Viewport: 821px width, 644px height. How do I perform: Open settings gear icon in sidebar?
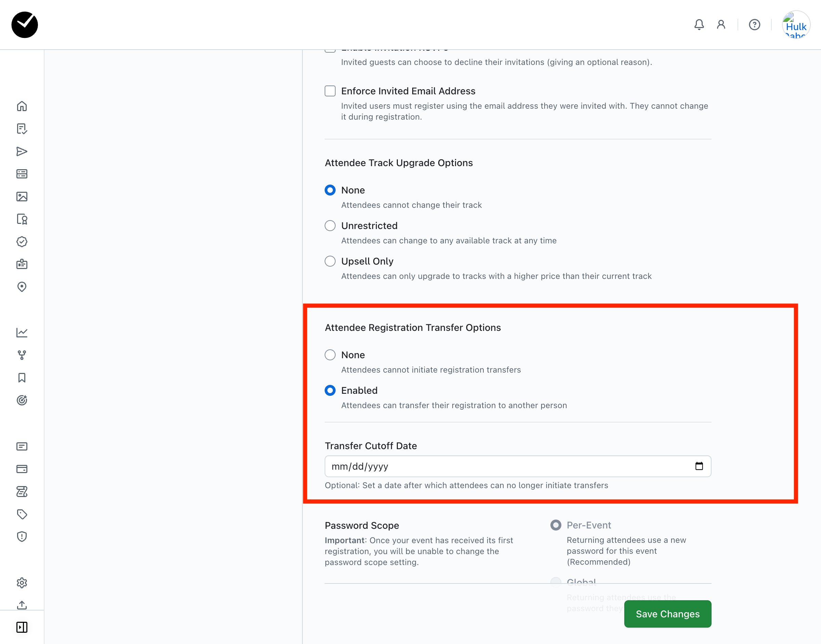tap(22, 582)
